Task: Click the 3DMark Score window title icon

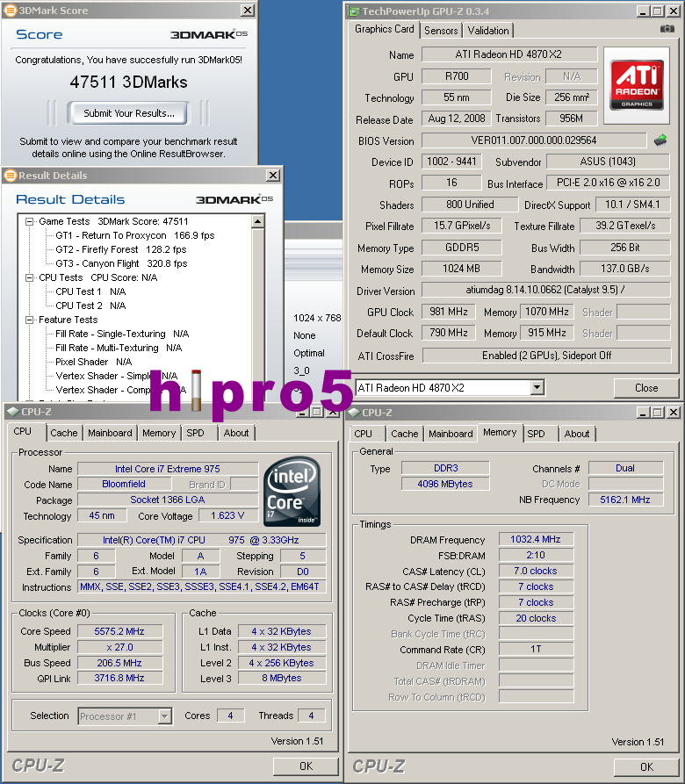Action: click(10, 10)
